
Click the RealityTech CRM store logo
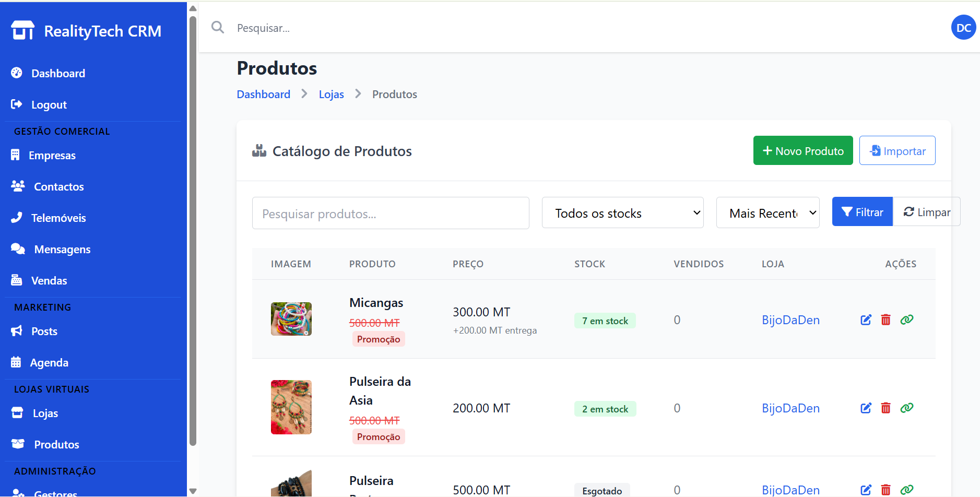pos(23,31)
